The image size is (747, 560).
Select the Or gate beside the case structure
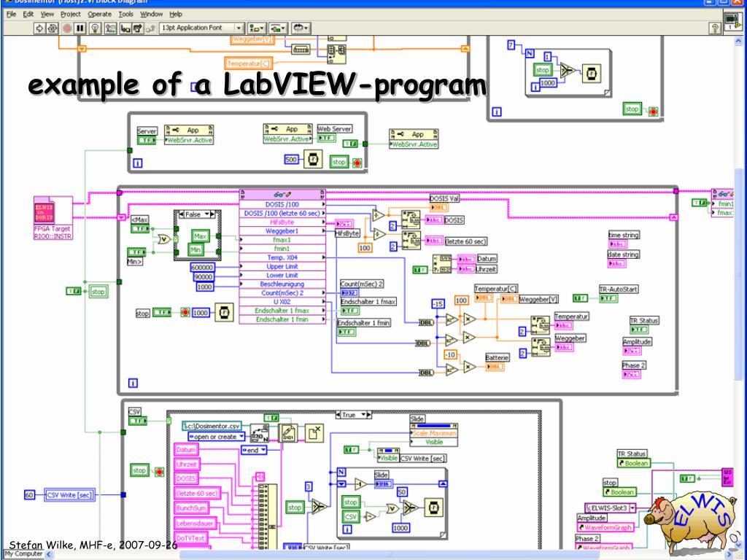[164, 239]
